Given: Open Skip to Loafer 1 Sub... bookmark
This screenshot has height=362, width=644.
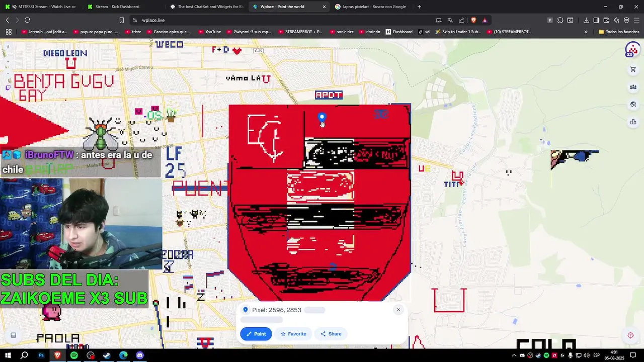Looking at the screenshot, I should (x=458, y=32).
